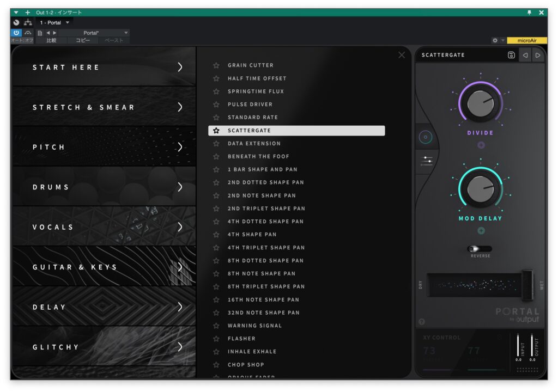The image size is (558, 392).
Task: Star the SCATTERGATE preset as favorite
Action: pos(216,131)
